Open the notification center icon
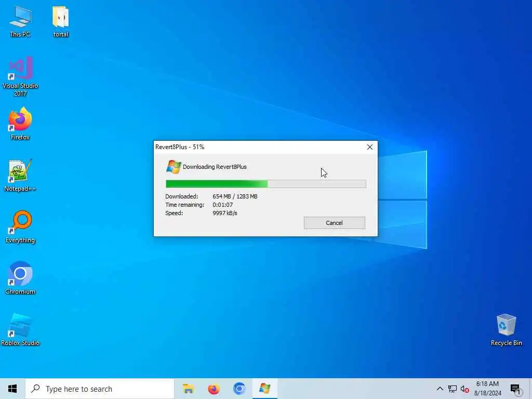 [515, 390]
